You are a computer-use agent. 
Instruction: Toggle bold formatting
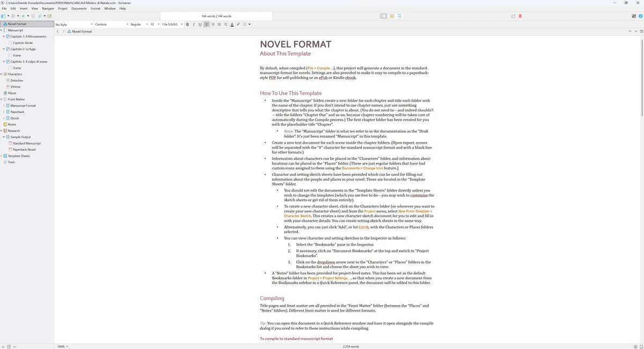pyautogui.click(x=187, y=24)
